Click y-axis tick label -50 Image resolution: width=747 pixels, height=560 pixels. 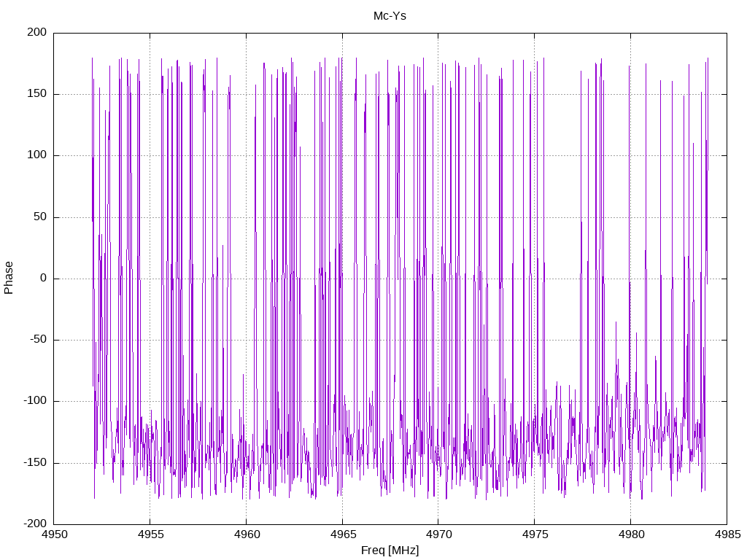click(39, 340)
